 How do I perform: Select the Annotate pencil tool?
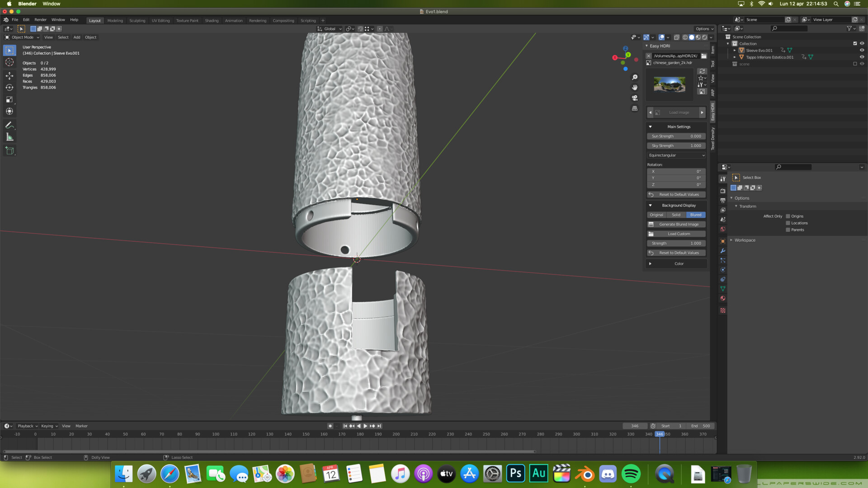click(x=9, y=125)
